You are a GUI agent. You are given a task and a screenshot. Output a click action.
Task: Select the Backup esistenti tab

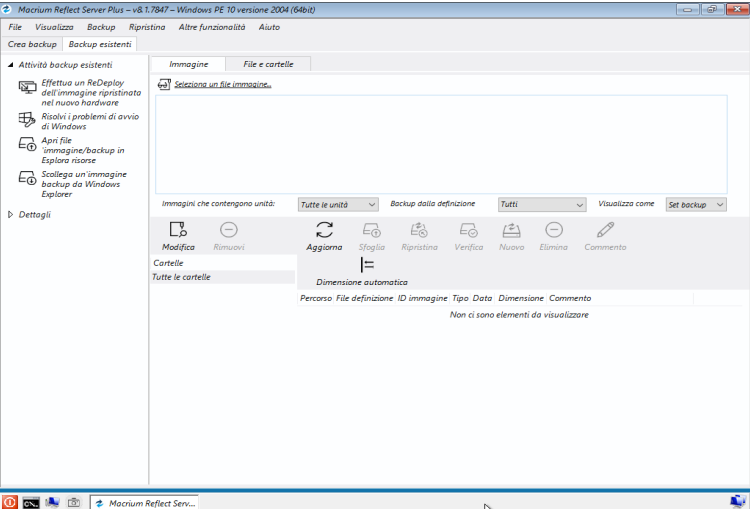point(100,44)
